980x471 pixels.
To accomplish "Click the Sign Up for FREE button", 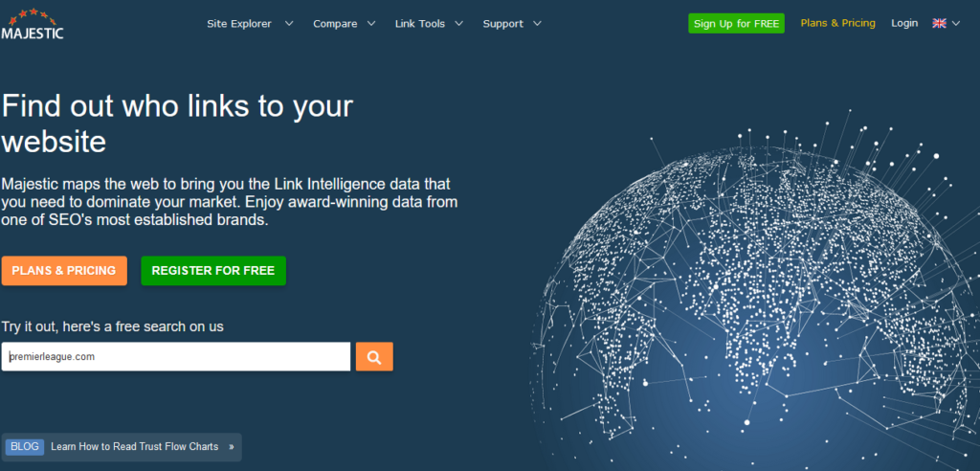I will [x=736, y=24].
